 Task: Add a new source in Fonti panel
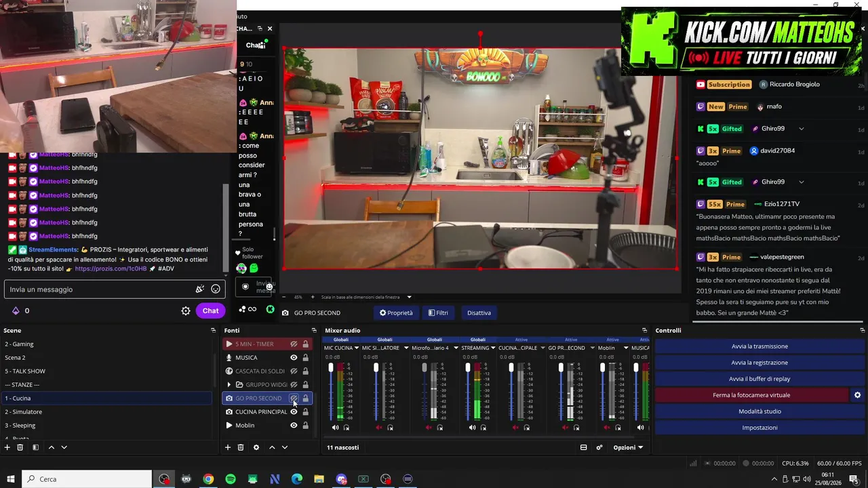pyautogui.click(x=229, y=447)
